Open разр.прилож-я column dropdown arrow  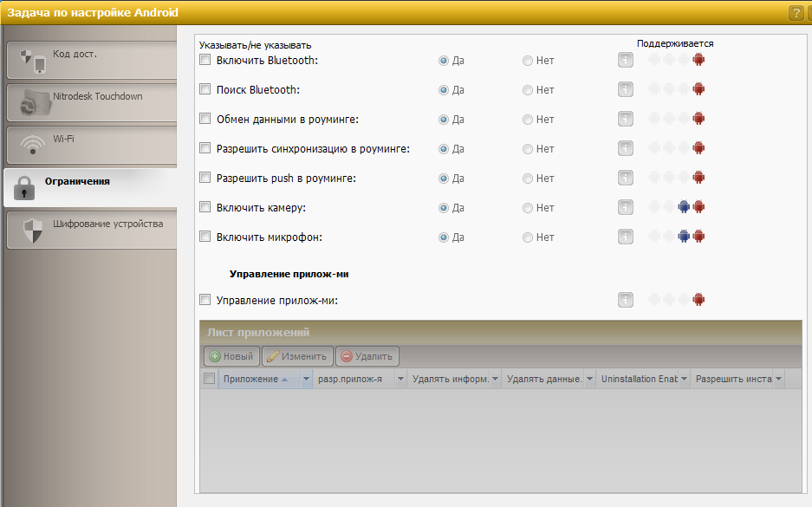[400, 379]
